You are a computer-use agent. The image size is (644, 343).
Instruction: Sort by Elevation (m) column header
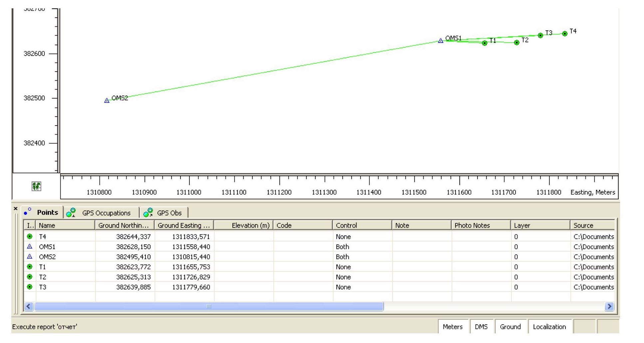[x=243, y=225]
